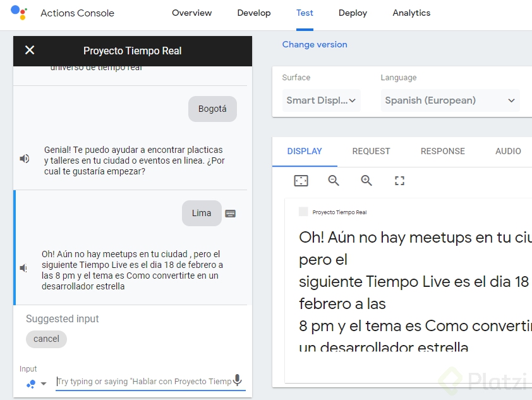Close the Proyecto Tiempo Real simulator
The image size is (532, 400).
[x=30, y=50]
